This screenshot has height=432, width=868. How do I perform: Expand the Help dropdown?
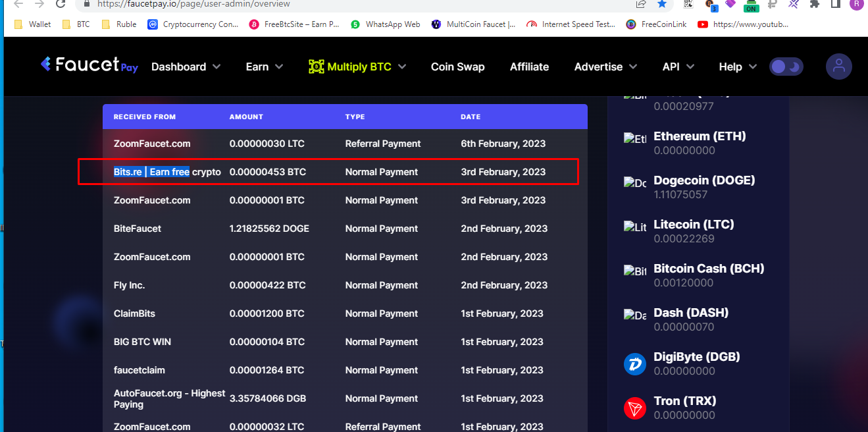(x=738, y=67)
